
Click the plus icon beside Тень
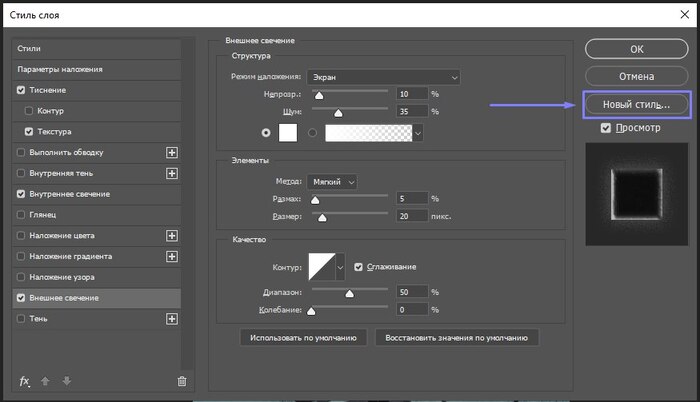coord(171,319)
